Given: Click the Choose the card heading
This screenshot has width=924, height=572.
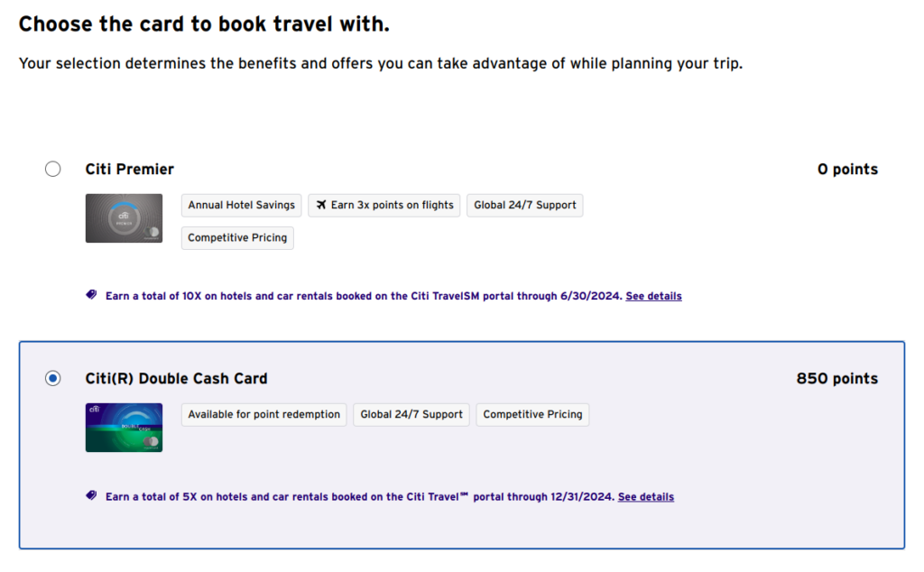Looking at the screenshot, I should pos(204,24).
